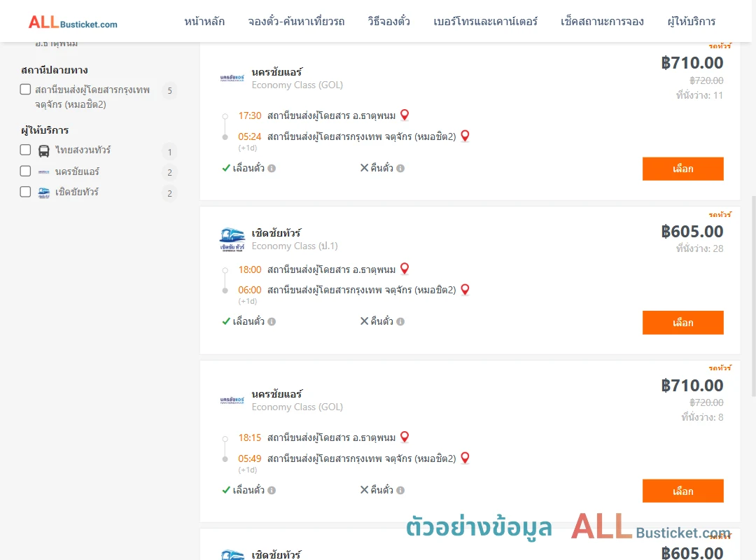756x560 pixels.
Task: Open the ALLBusticket.com logo home link
Action: coord(73,22)
